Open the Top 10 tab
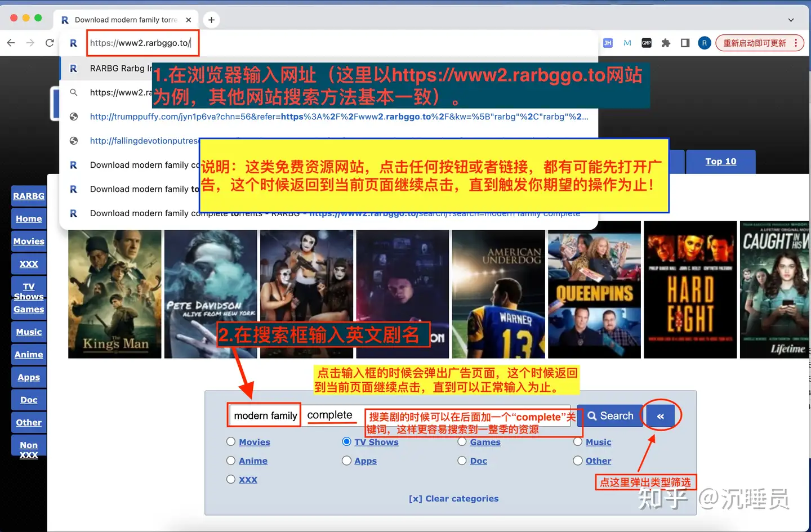 [x=720, y=162]
